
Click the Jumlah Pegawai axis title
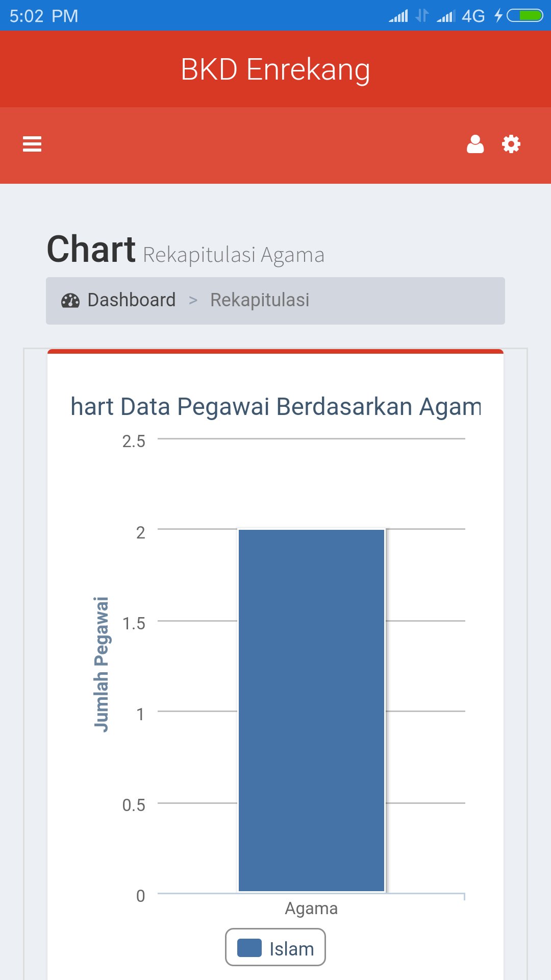point(102,665)
